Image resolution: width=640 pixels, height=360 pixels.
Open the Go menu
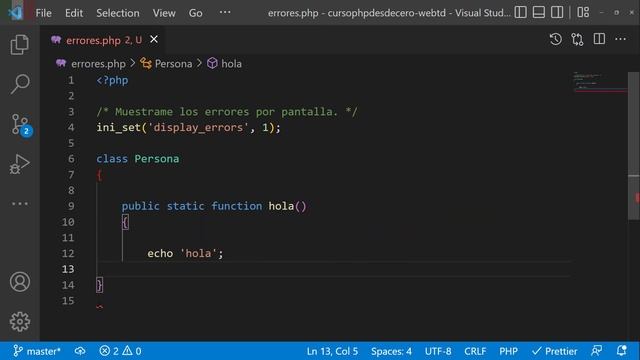[196, 13]
